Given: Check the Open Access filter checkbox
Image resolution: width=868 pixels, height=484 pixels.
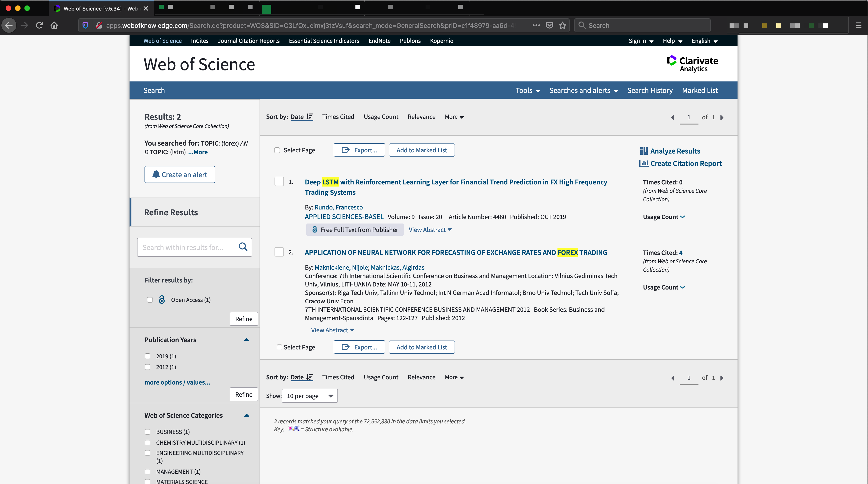Looking at the screenshot, I should click(150, 300).
